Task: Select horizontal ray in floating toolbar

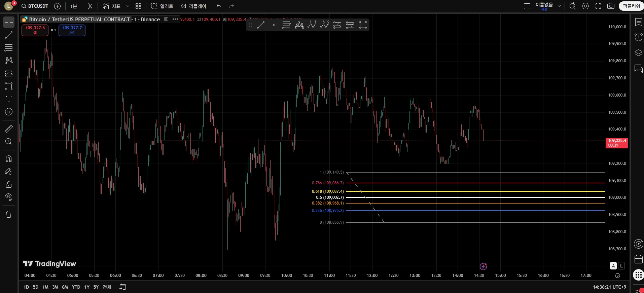Action: [274, 25]
